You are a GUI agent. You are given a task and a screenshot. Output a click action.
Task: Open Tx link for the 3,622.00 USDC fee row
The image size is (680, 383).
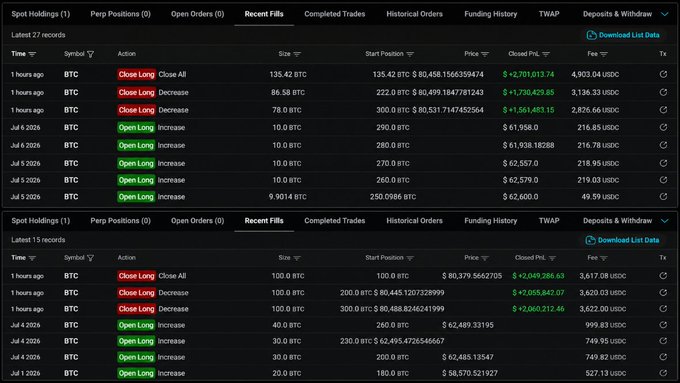(663, 308)
